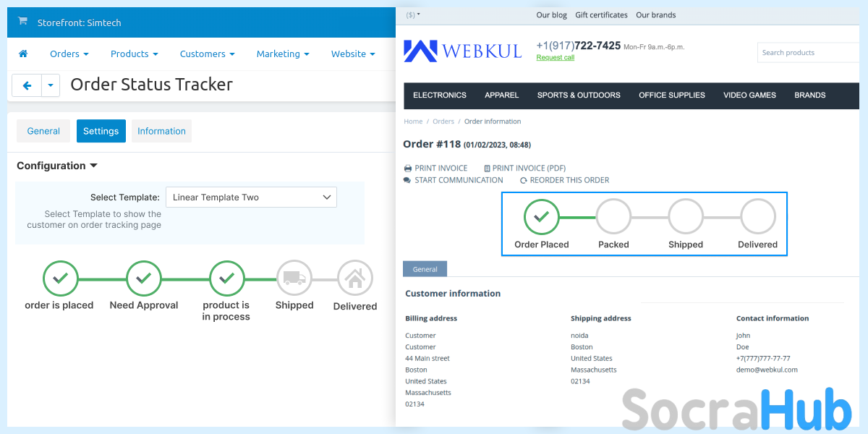Click the Request call link
Viewport: 868px width, 434px height.
pos(555,58)
